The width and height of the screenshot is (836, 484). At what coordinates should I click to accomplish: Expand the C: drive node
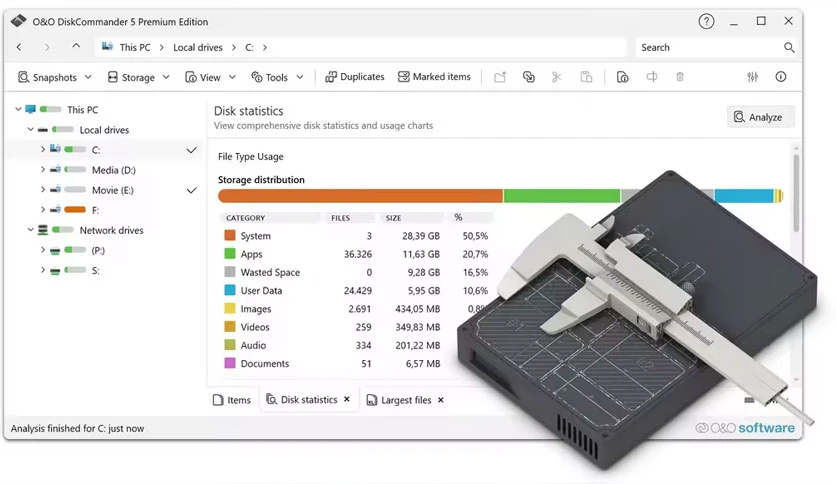click(x=43, y=150)
